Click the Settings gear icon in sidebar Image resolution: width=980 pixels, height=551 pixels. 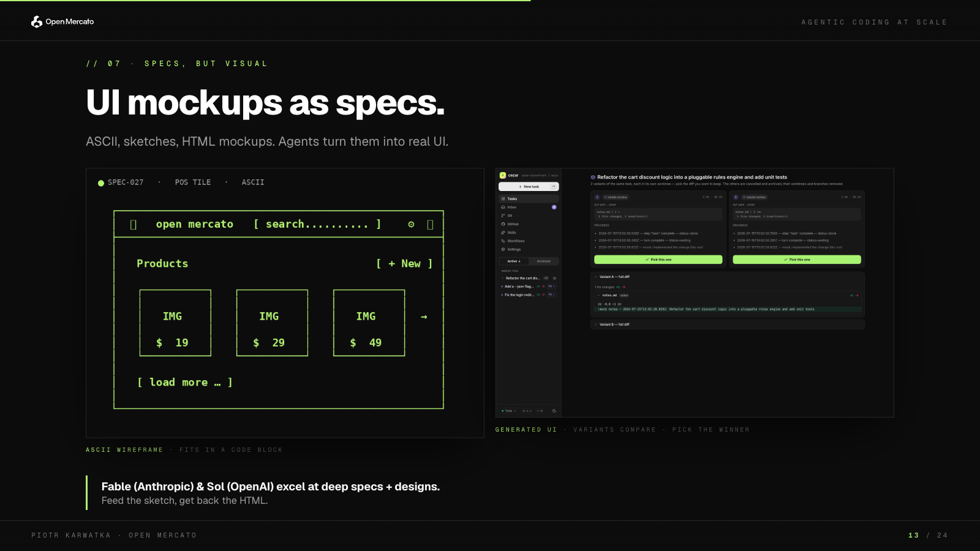point(503,249)
